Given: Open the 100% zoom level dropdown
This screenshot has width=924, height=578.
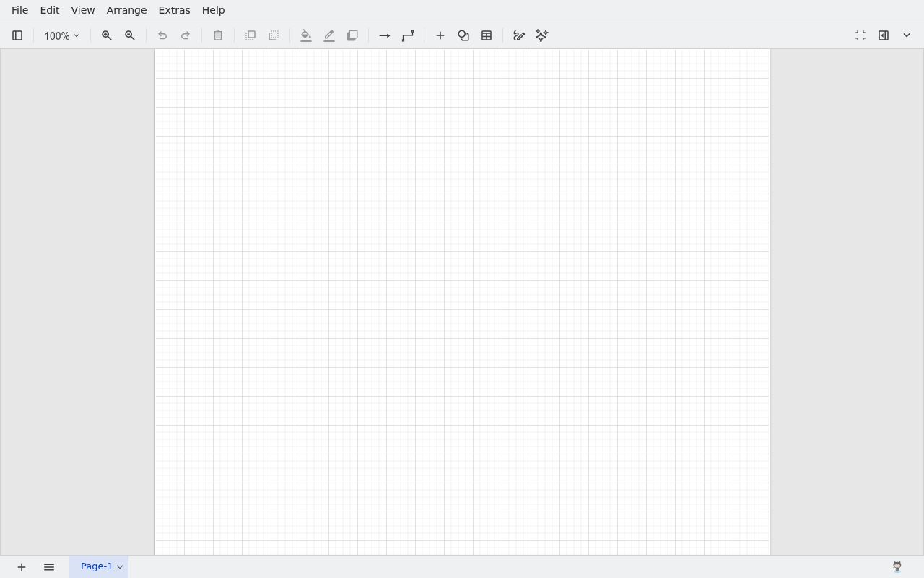Looking at the screenshot, I should (x=61, y=35).
